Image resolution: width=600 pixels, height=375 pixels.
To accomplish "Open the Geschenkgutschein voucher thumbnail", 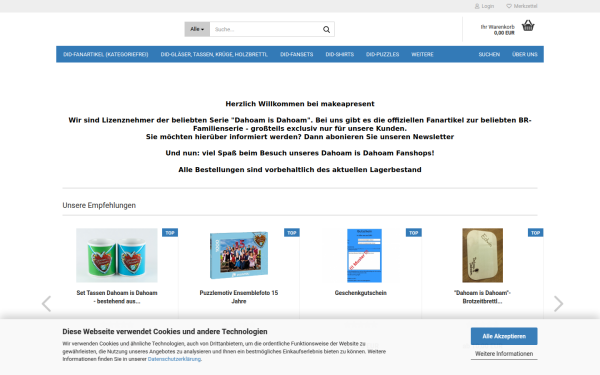I will click(x=364, y=255).
